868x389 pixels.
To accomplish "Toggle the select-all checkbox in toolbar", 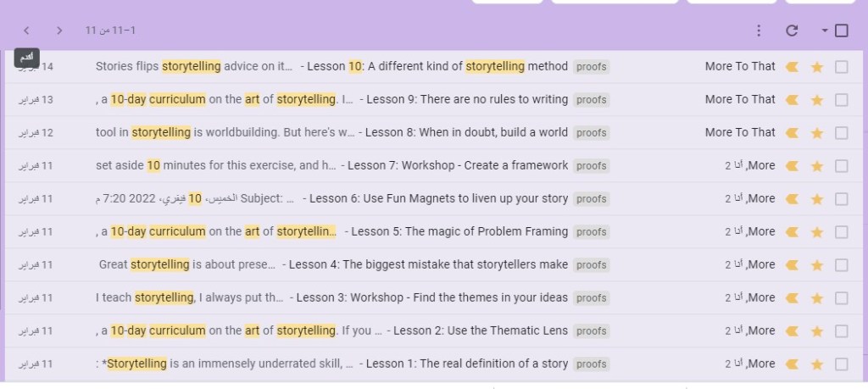I will tap(842, 31).
